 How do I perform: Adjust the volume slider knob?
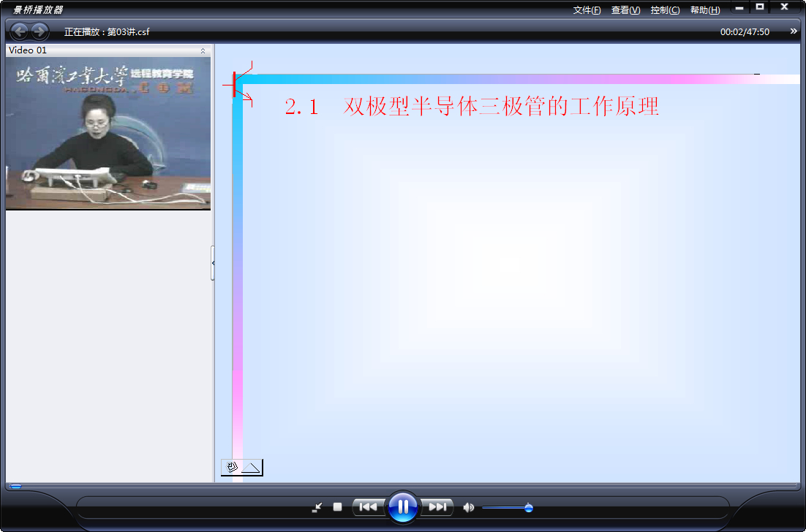click(x=528, y=508)
